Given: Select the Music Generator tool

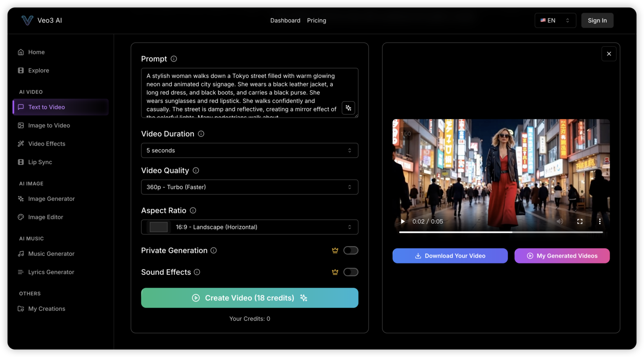Looking at the screenshot, I should 51,253.
